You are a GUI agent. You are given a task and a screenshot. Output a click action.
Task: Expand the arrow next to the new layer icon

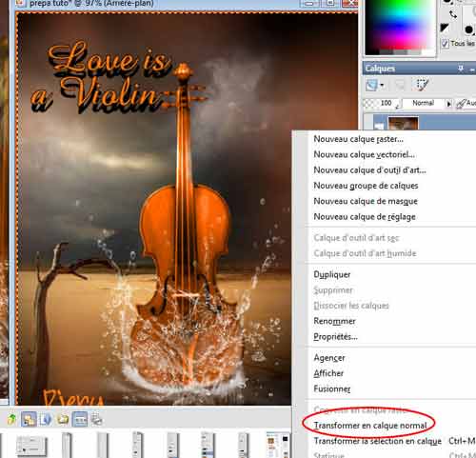[x=382, y=85]
